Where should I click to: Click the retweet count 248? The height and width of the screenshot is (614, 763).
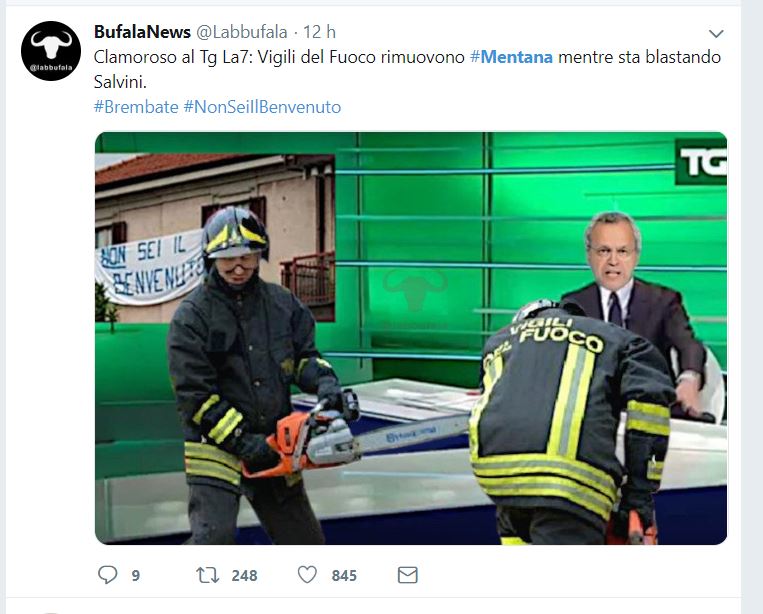[x=244, y=576]
